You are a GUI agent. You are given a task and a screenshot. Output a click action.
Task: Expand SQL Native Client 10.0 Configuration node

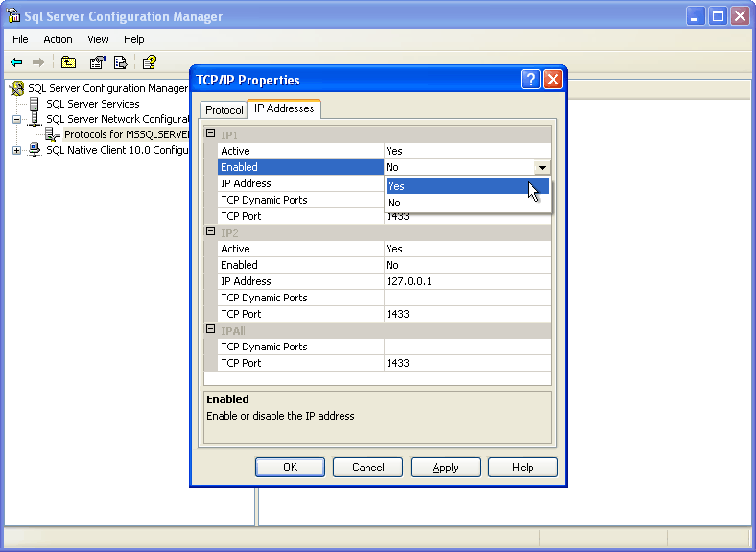pos(16,150)
